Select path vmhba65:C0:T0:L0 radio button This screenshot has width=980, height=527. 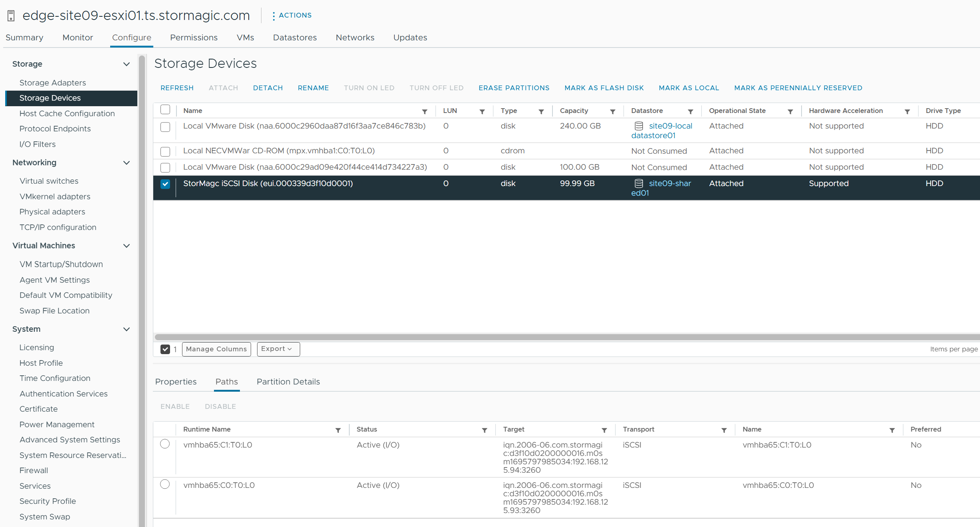pyautogui.click(x=165, y=484)
